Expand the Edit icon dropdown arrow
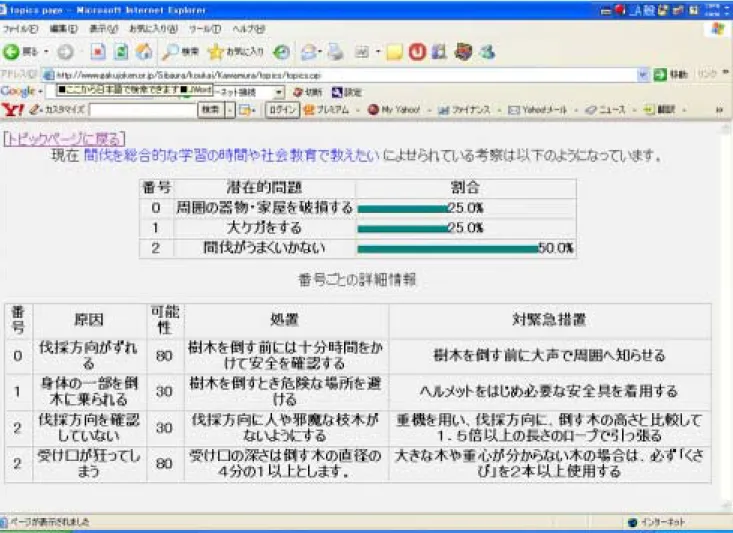This screenshot has width=733, height=533. coord(377,52)
